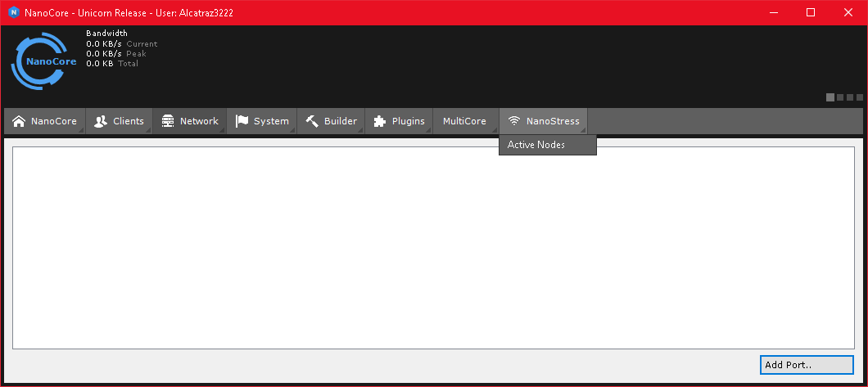The image size is (868, 387).
Task: Maximize the NanoCore window
Action: click(811, 12)
